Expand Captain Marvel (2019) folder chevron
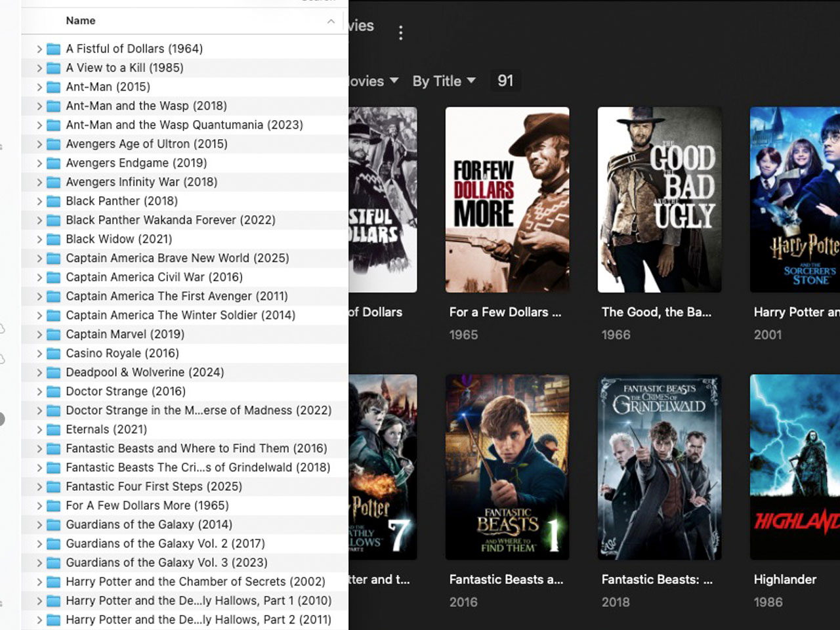 point(39,335)
